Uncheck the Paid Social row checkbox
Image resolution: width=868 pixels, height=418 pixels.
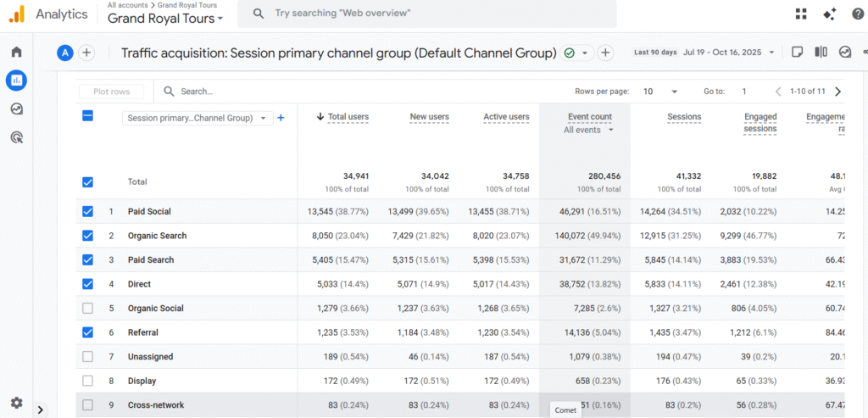(87, 211)
